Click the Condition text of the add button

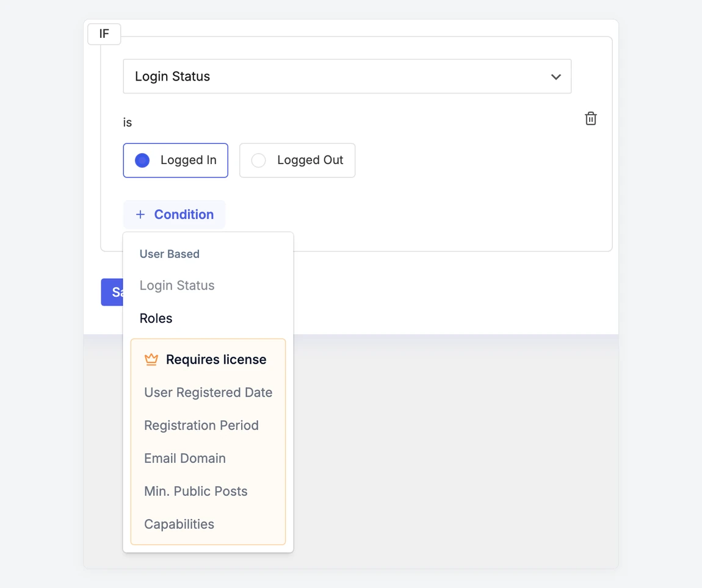point(184,214)
